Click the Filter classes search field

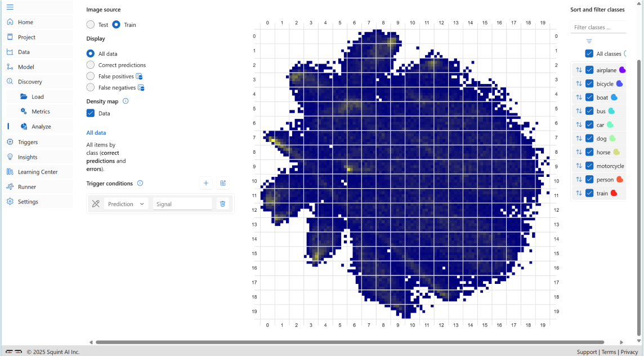598,27
